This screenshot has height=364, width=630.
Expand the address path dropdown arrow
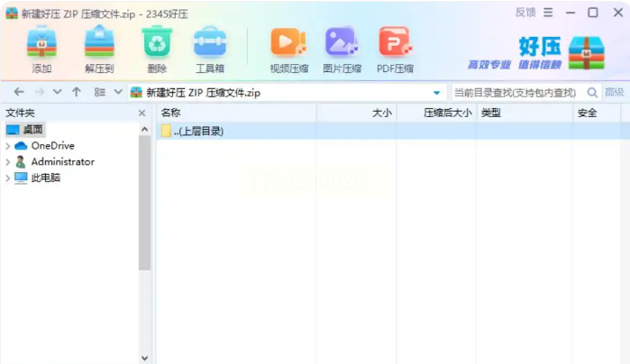437,93
